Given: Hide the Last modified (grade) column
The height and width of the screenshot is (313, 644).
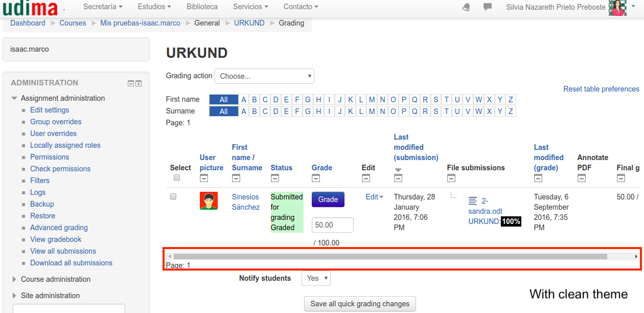Looking at the screenshot, I should coord(538,178).
